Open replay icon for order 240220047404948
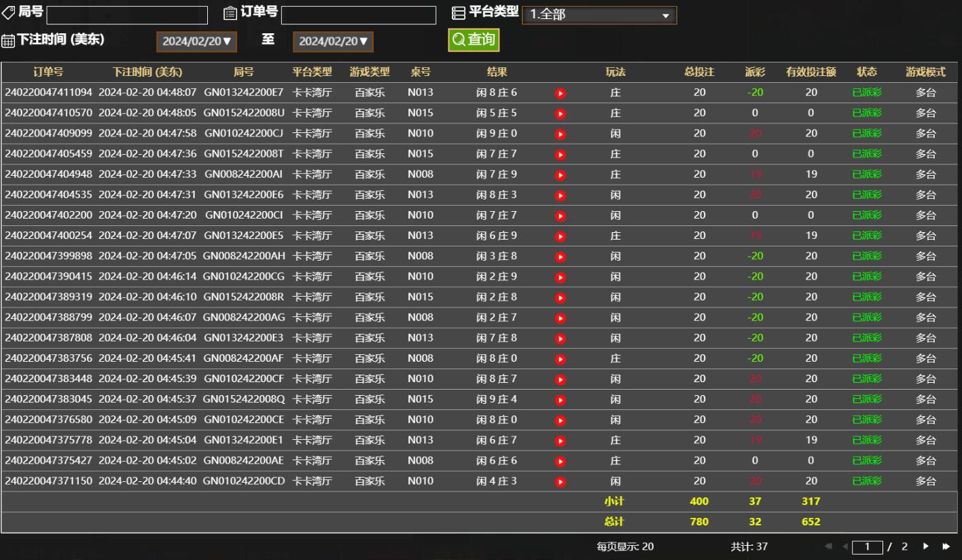The height and width of the screenshot is (560, 962). point(560,175)
